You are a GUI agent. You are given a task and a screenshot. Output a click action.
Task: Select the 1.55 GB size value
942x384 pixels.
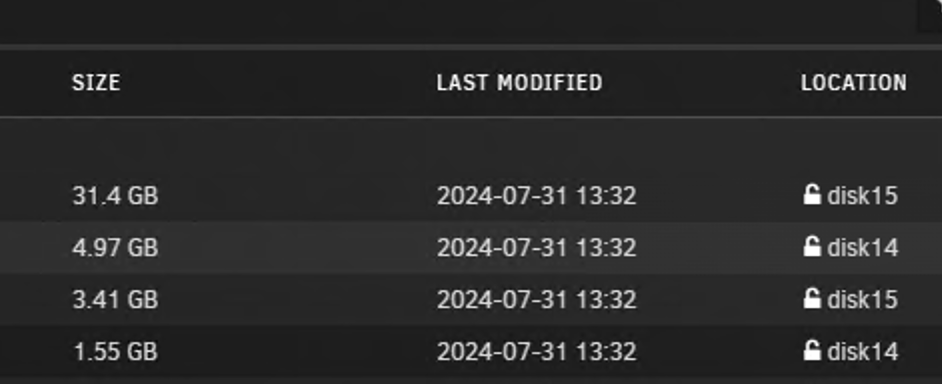pyautogui.click(x=115, y=351)
